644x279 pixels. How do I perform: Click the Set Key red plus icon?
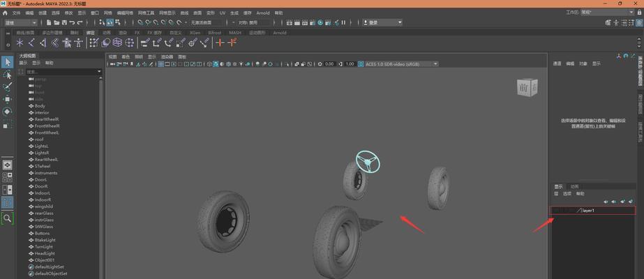click(x=220, y=43)
